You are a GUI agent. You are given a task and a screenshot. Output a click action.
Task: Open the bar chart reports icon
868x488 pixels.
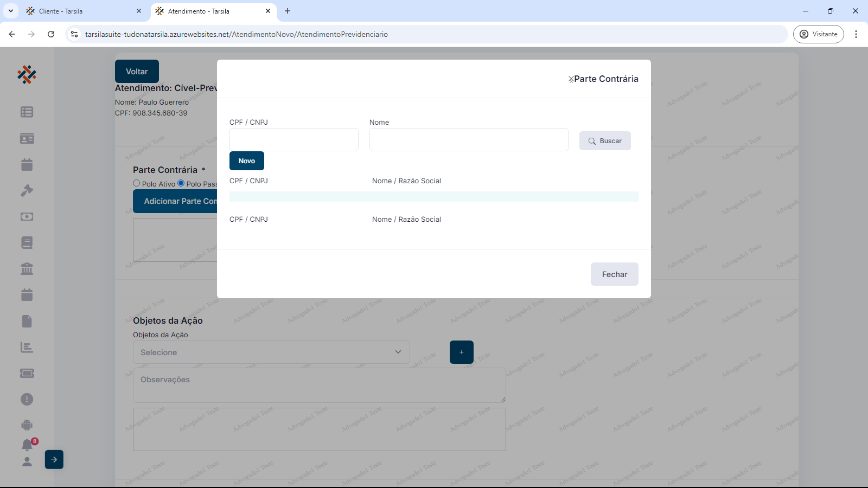(27, 347)
